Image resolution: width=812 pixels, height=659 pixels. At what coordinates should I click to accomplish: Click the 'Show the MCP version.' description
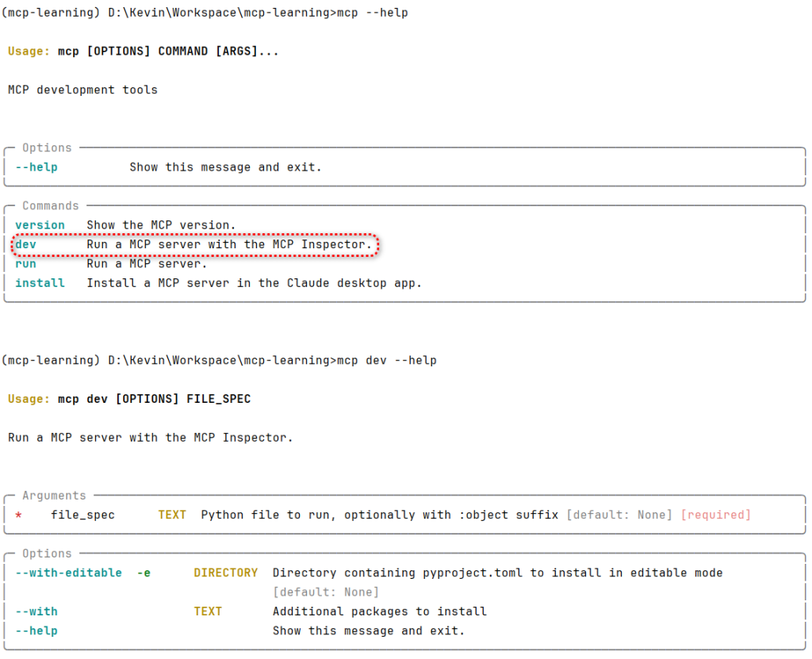coord(161,225)
